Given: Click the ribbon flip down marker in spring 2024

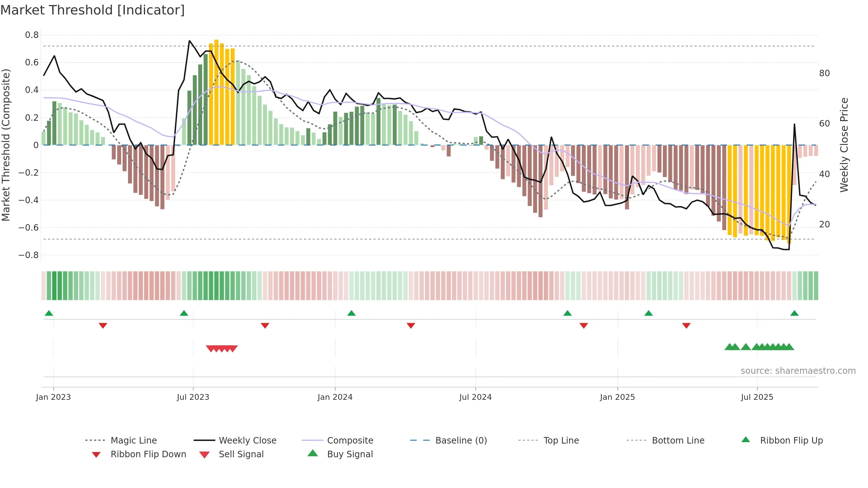Looking at the screenshot, I should click(x=410, y=326).
